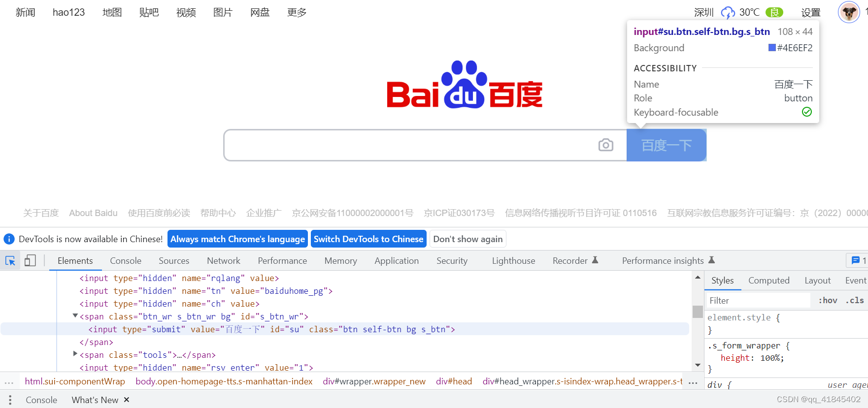Click the #4E6EF2 background color swatch
Viewport: 868px width, 408px height.
pyautogui.click(x=772, y=48)
